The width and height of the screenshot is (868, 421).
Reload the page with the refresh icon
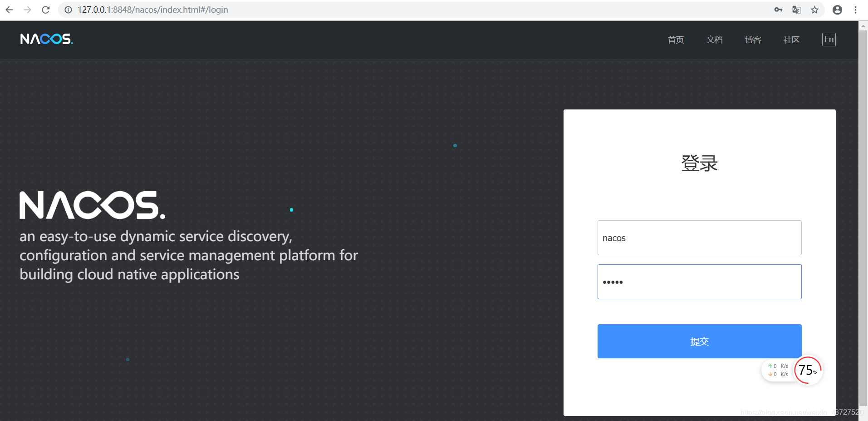tap(45, 10)
